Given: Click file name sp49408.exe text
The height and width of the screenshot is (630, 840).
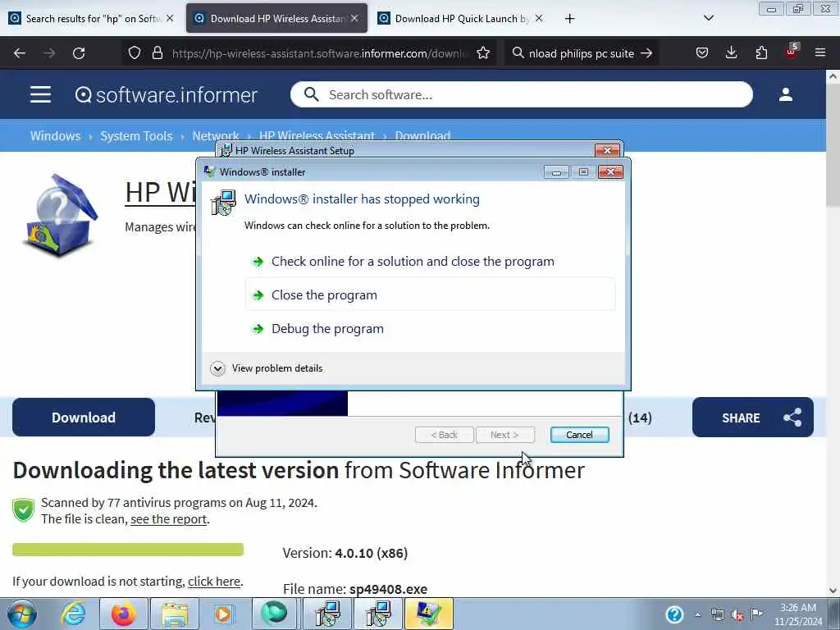Looking at the screenshot, I should click(x=388, y=589).
